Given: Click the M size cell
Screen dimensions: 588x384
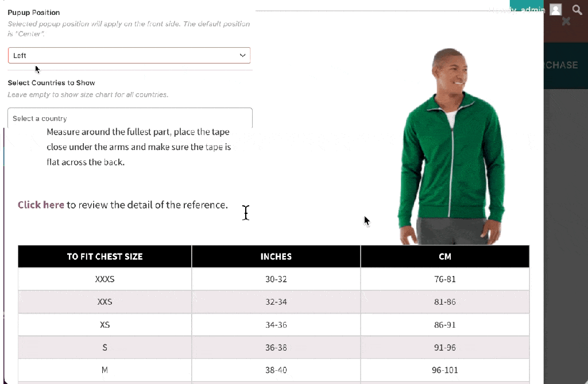Looking at the screenshot, I should 105,370.
